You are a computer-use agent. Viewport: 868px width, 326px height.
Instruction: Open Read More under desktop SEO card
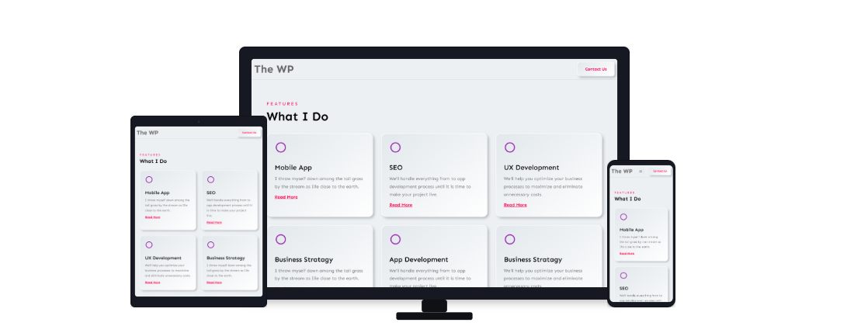pos(401,205)
